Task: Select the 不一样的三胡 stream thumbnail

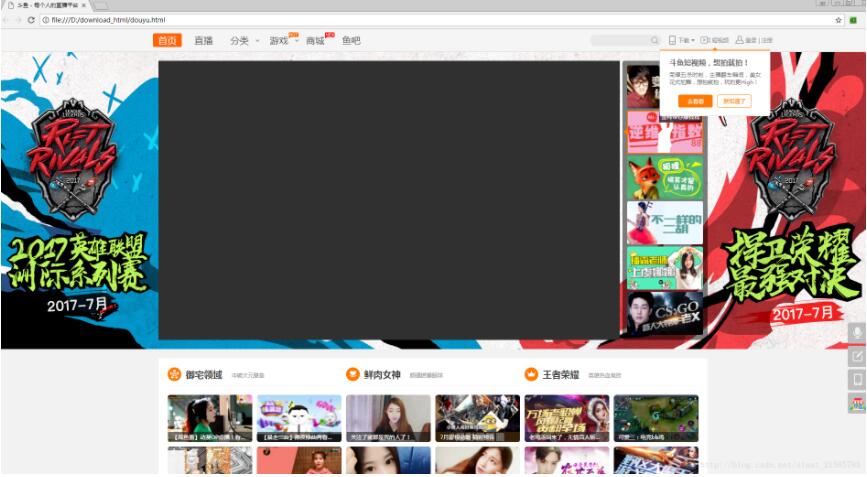Action: click(665, 223)
